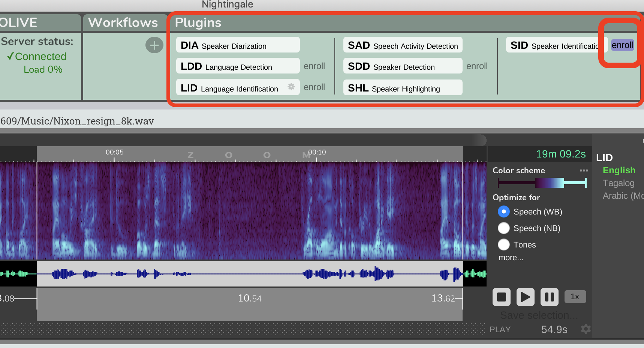This screenshot has height=348, width=644.
Task: Select English in the LID results
Action: 619,170
